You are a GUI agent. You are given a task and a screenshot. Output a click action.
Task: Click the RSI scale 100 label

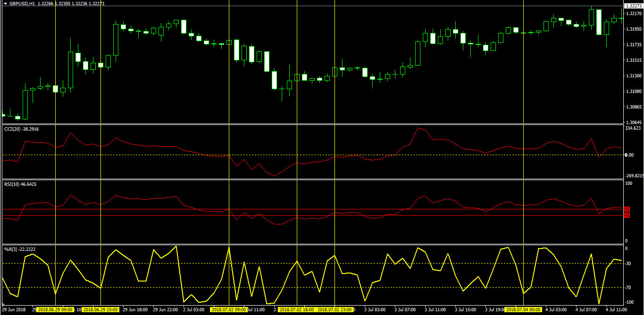pos(629,183)
